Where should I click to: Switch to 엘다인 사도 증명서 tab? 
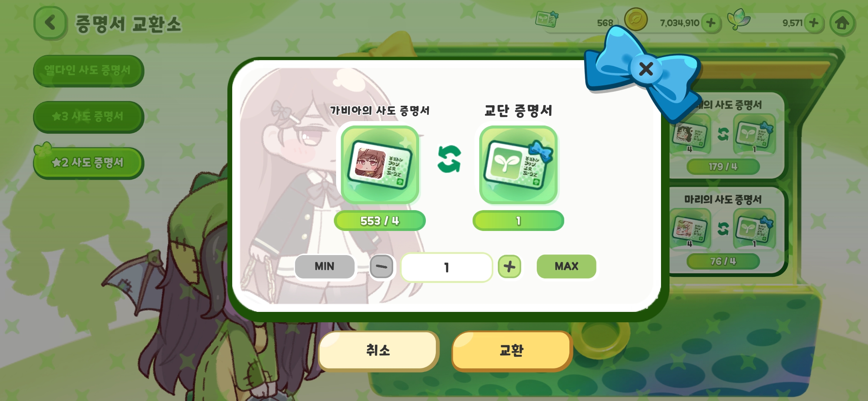click(x=88, y=70)
